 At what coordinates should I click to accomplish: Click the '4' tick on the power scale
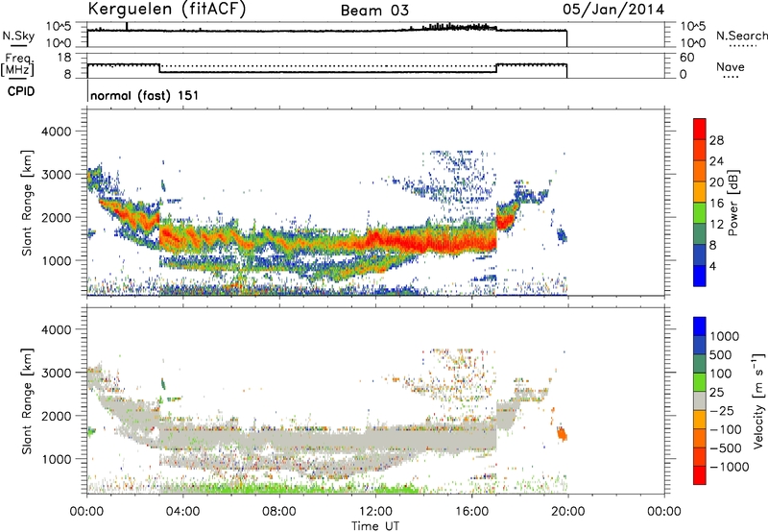pos(712,266)
